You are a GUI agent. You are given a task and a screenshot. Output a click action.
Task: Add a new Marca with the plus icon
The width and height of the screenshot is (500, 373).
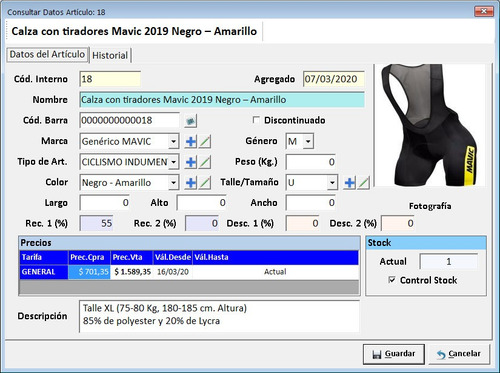[x=191, y=142]
